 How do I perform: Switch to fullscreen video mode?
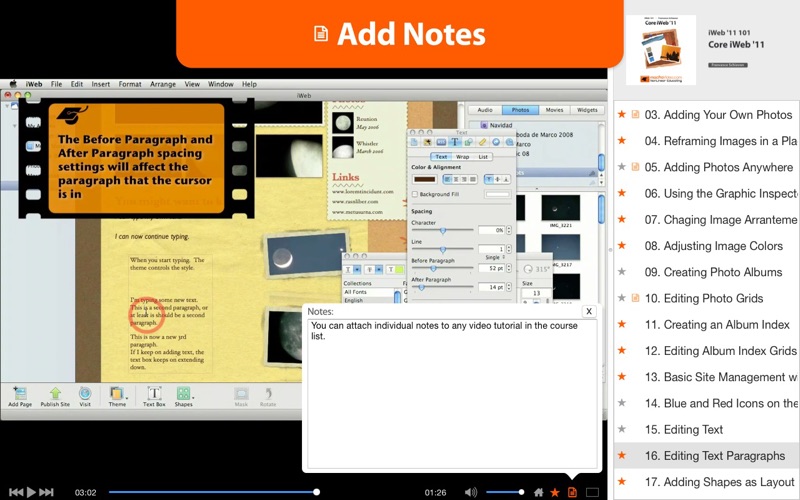click(x=592, y=492)
